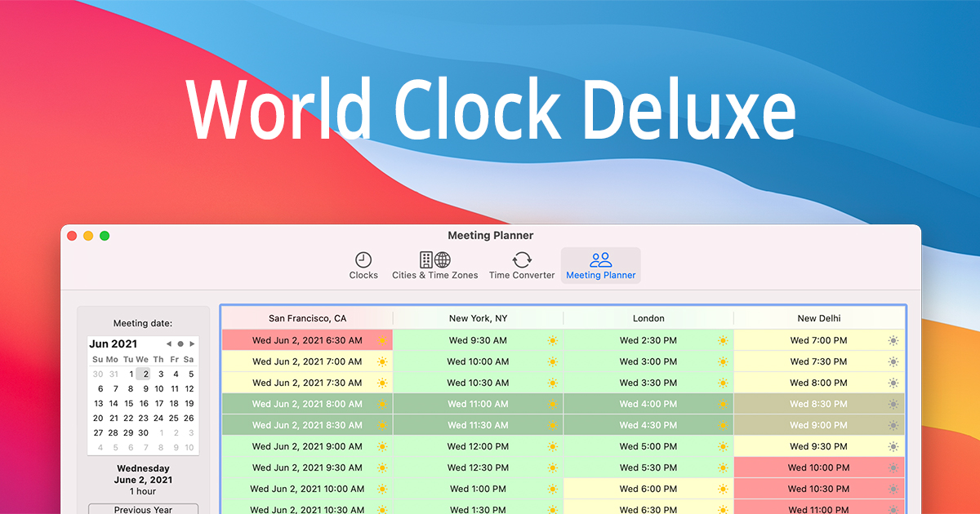980x514 pixels.
Task: Click New York Wed 10:00 AM cell
Action: tap(478, 361)
